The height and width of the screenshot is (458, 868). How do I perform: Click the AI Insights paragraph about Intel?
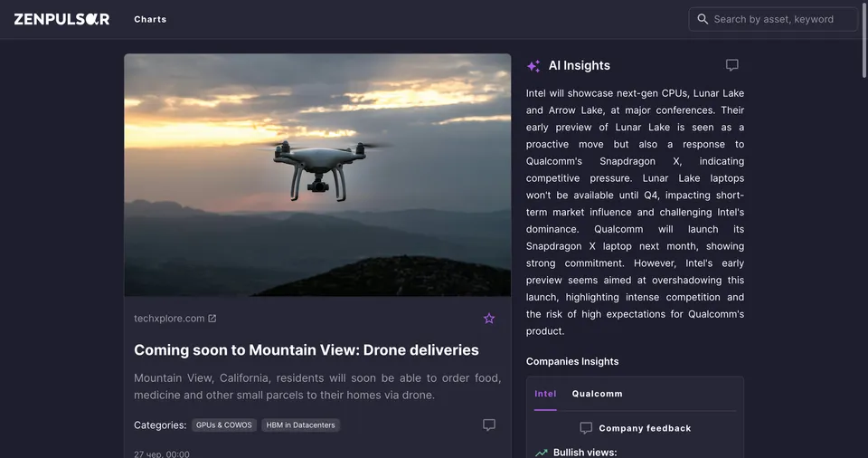pyautogui.click(x=635, y=213)
